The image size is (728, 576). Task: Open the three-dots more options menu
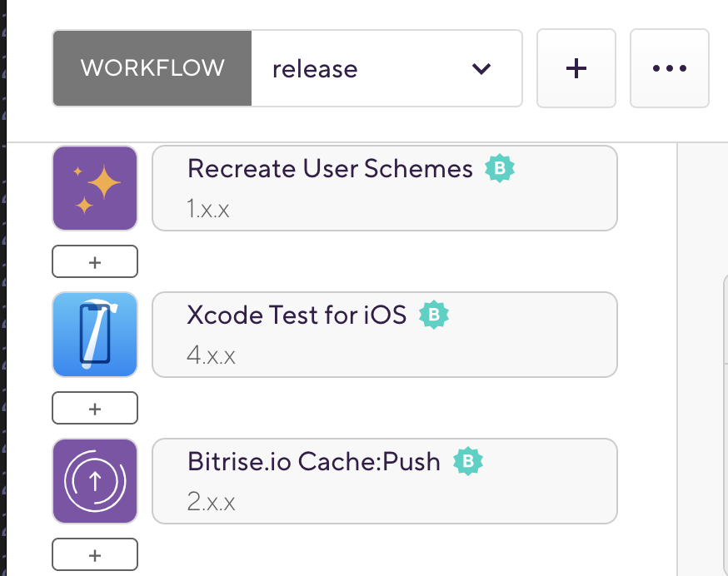tap(669, 68)
